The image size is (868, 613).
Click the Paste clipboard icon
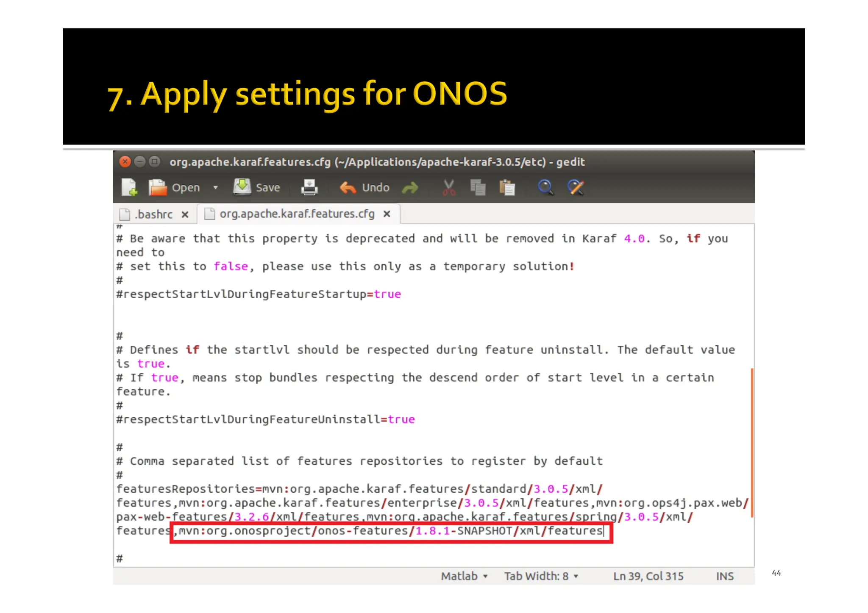tap(507, 187)
